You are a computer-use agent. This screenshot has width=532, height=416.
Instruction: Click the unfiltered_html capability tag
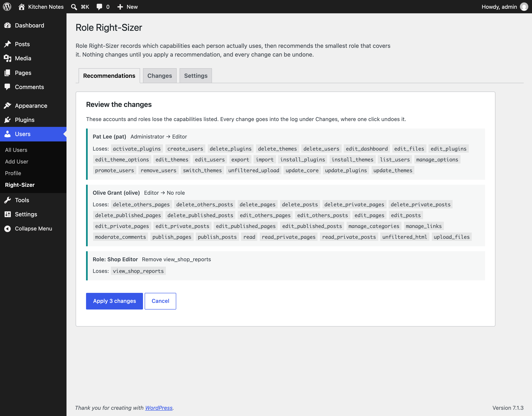[405, 237]
